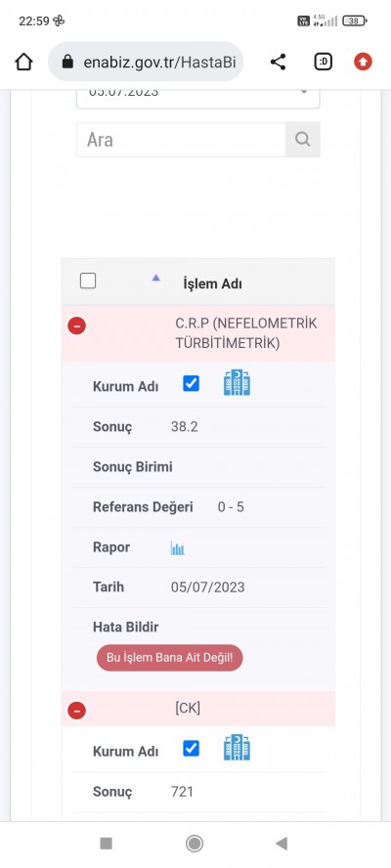Focus the Ara search field
Screen dimensions: 391x868
click(181, 140)
